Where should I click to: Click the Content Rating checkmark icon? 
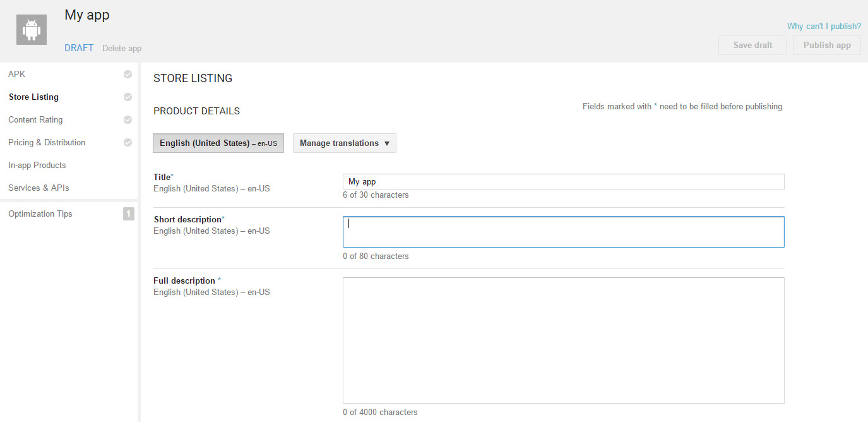128,120
